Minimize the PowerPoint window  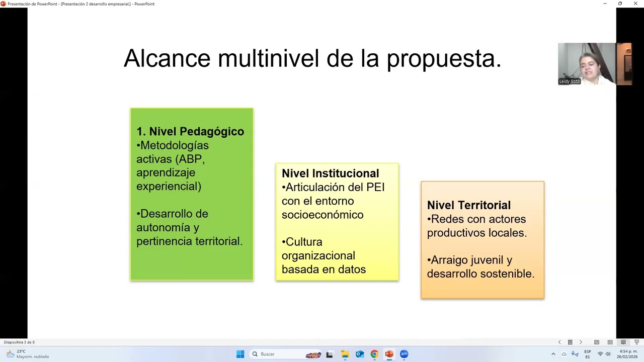pyautogui.click(x=605, y=4)
